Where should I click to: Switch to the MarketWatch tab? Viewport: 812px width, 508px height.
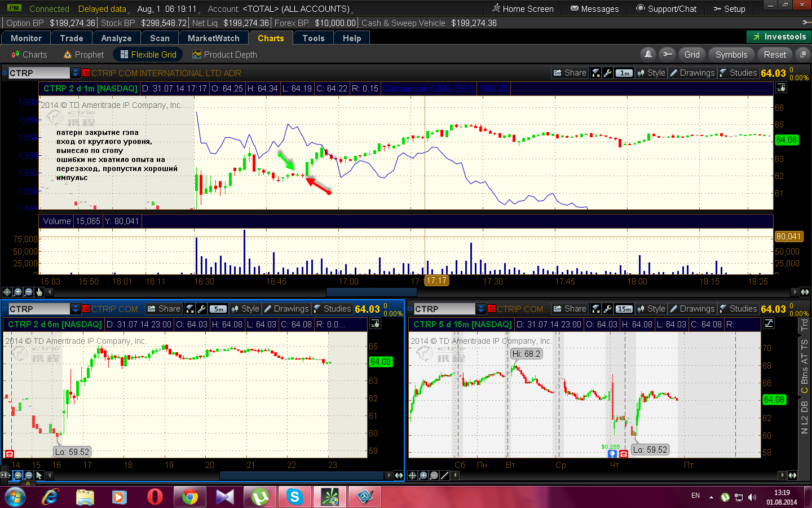[214, 38]
